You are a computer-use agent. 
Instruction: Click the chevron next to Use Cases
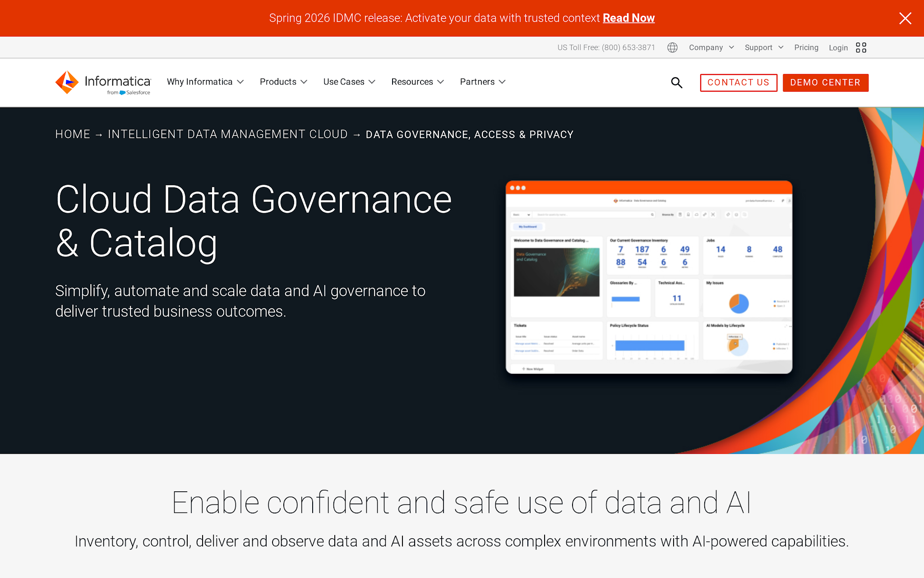click(372, 82)
